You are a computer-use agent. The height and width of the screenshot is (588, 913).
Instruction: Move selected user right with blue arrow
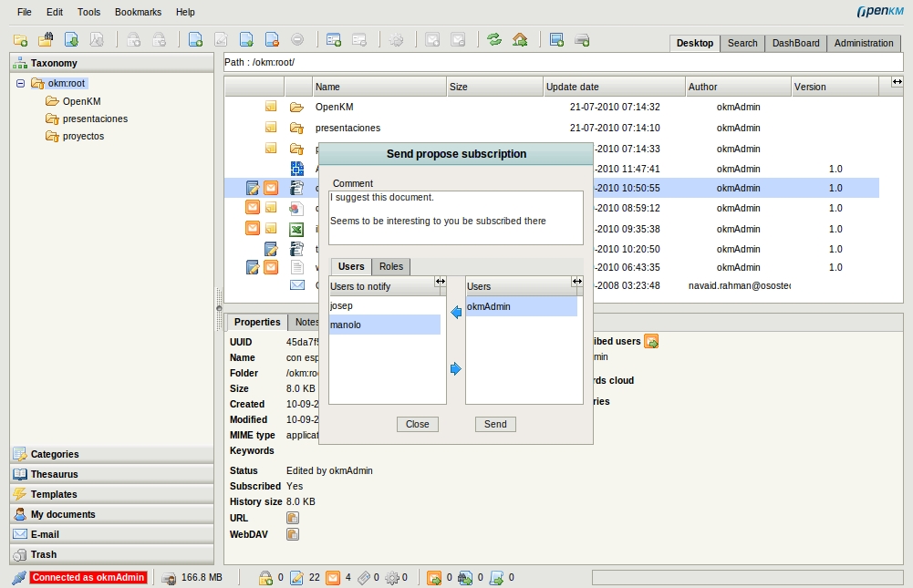tap(456, 368)
